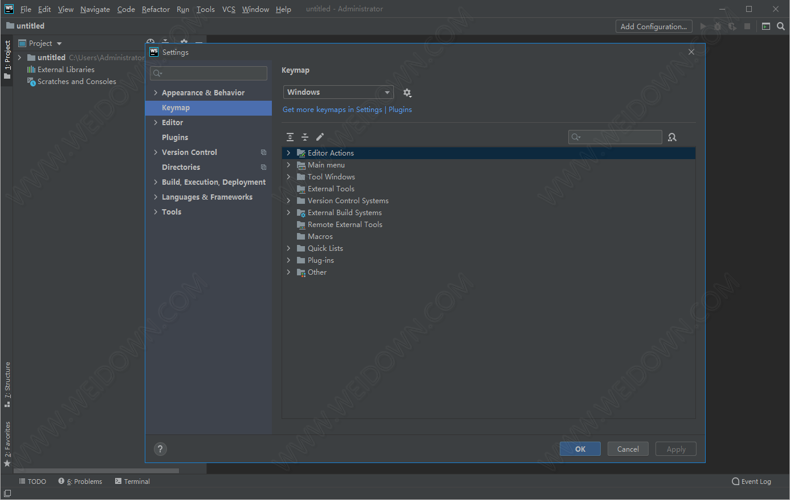The width and height of the screenshot is (790, 500).
Task: Click the Search Everywhere magnifier icon
Action: click(x=780, y=26)
